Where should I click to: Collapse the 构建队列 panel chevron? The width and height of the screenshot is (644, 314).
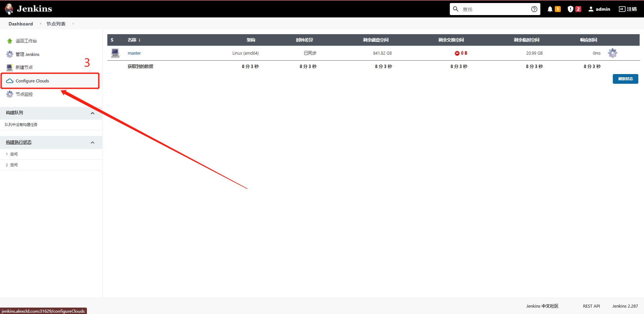(x=93, y=113)
